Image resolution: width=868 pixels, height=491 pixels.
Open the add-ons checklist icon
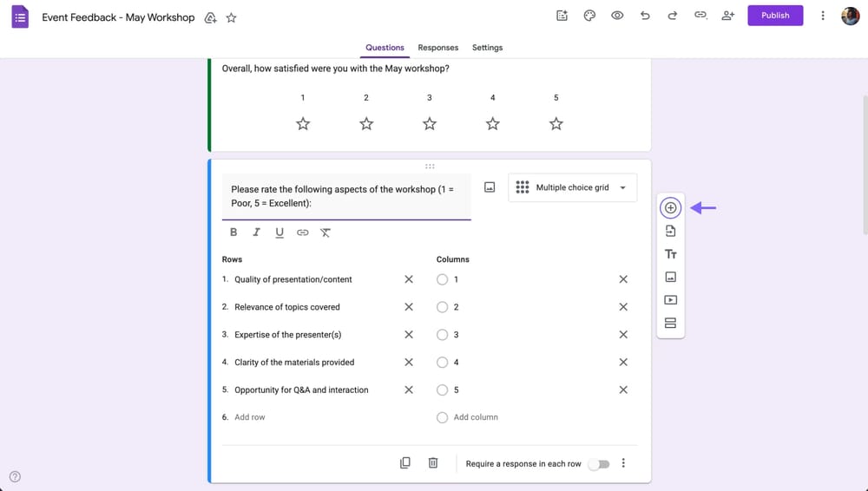coord(562,16)
